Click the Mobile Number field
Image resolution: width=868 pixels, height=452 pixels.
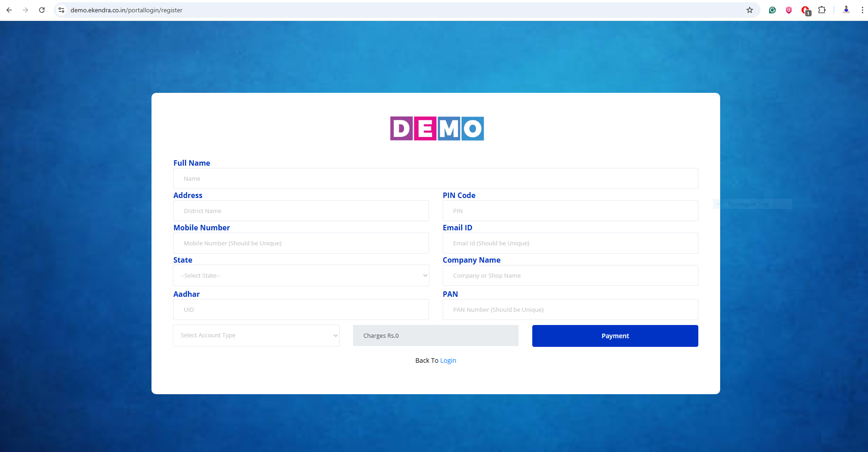click(301, 244)
